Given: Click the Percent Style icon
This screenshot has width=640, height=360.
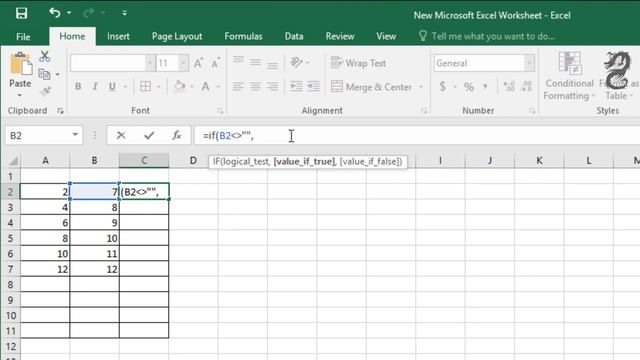Looking at the screenshot, I should [469, 87].
